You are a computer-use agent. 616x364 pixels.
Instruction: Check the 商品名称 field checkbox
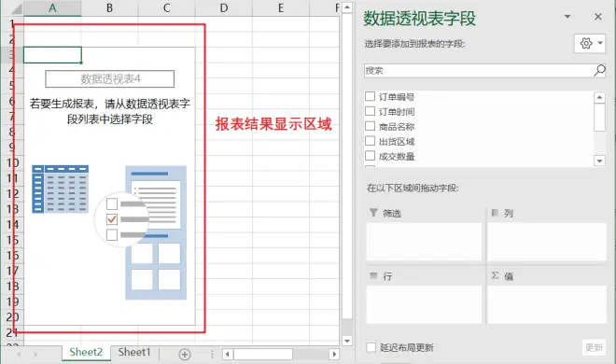[x=371, y=126]
